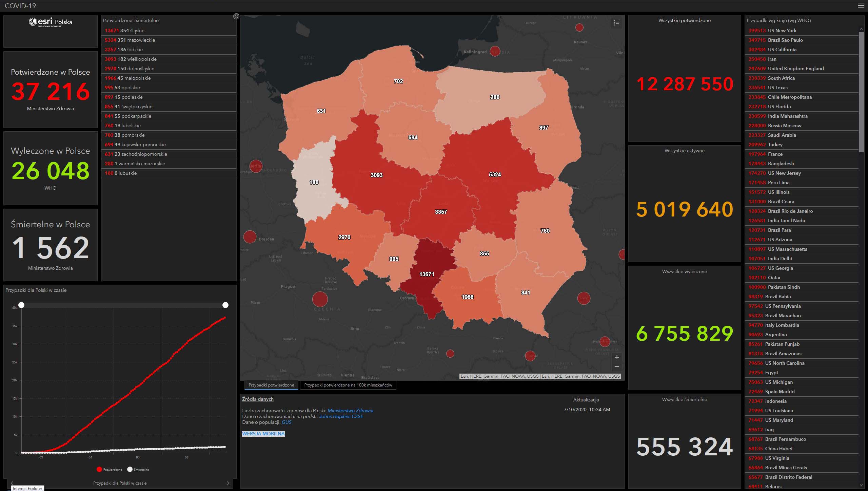The image size is (868, 491).
Task: Toggle Śmiertelne series in chart legend
Action: (138, 470)
